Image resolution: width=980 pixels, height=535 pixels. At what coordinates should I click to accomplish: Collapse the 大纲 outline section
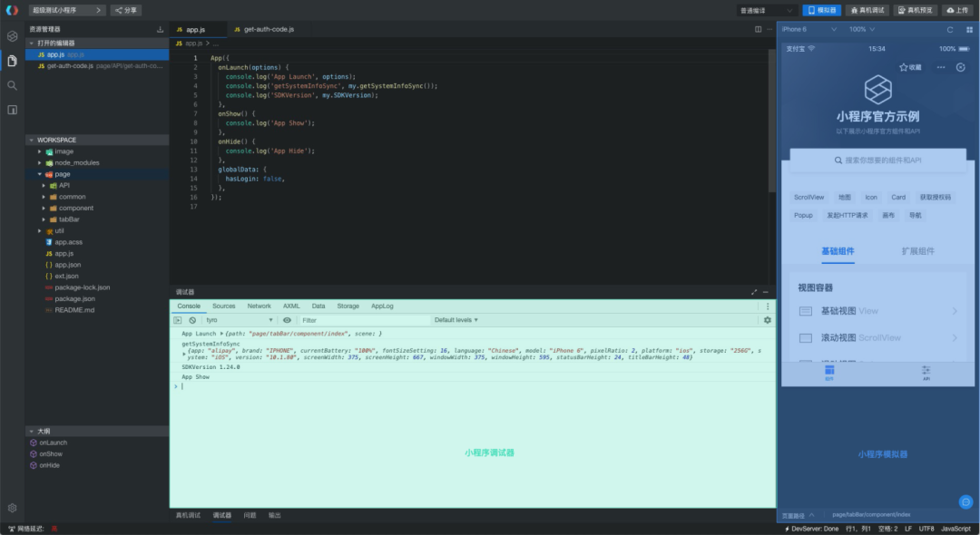coord(97,432)
